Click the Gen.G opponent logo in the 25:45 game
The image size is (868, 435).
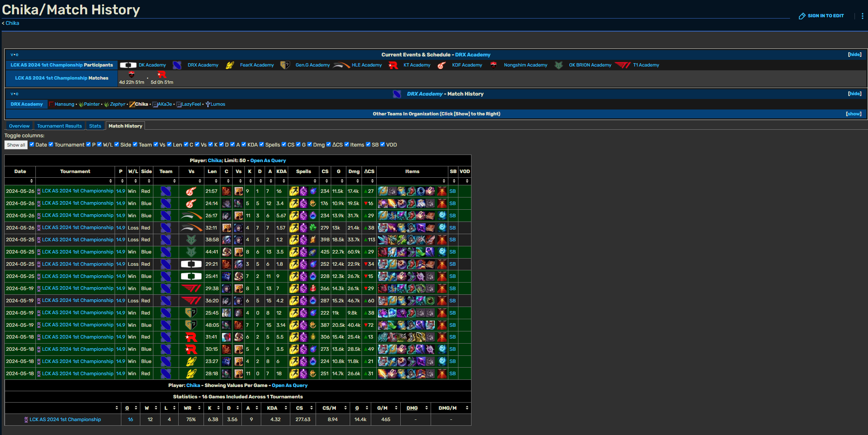191,313
